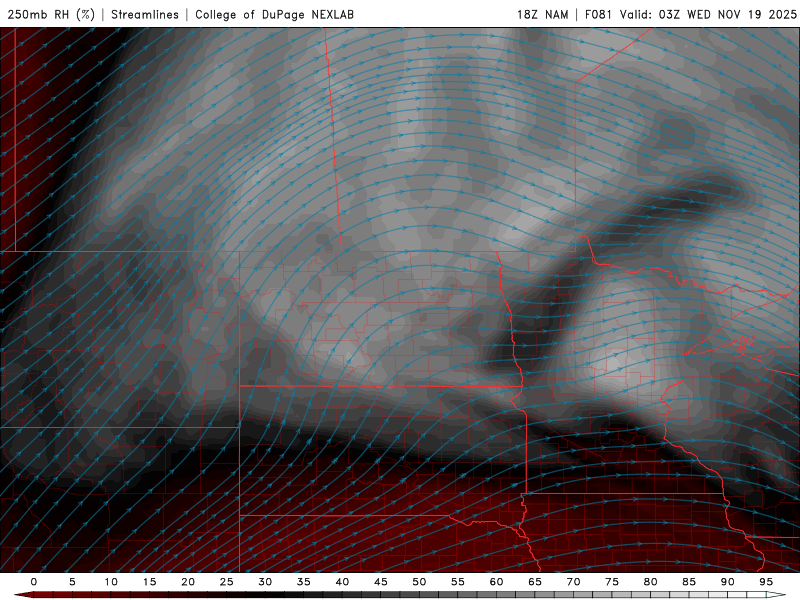Click the "18Z NAM" model run label
This screenshot has height=600, width=800.
pos(542,14)
